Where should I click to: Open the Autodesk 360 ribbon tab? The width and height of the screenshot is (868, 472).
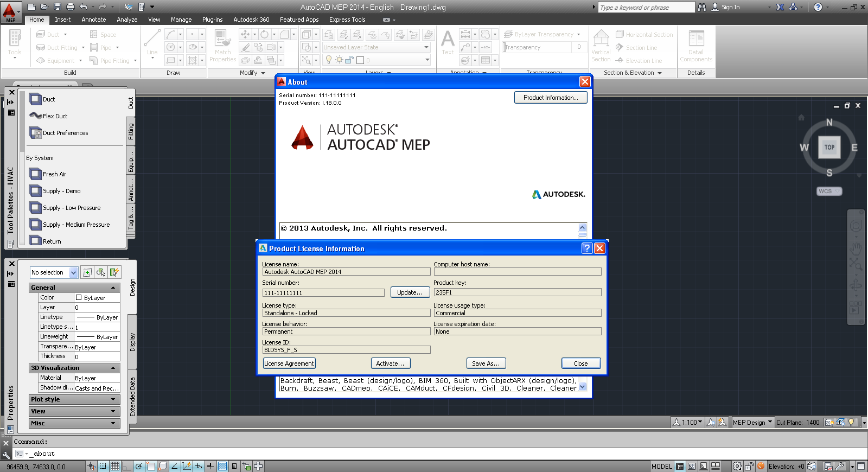click(251, 20)
